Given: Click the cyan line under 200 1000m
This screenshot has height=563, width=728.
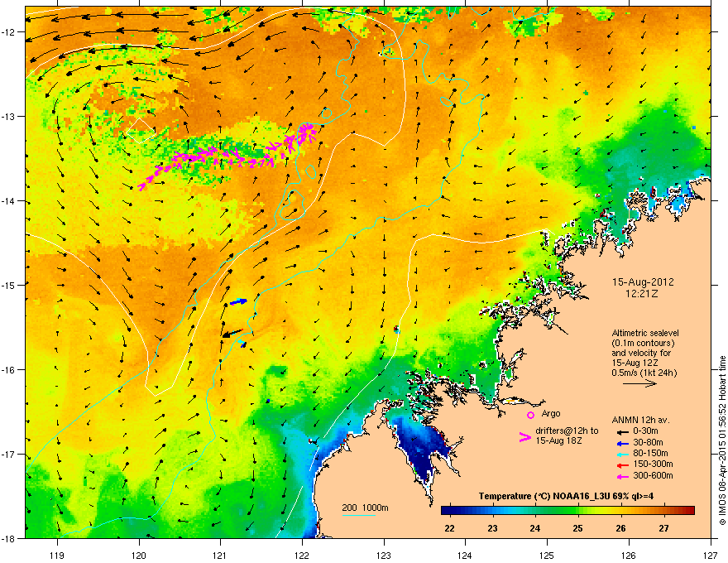Looking at the screenshot, I should click(x=358, y=515).
